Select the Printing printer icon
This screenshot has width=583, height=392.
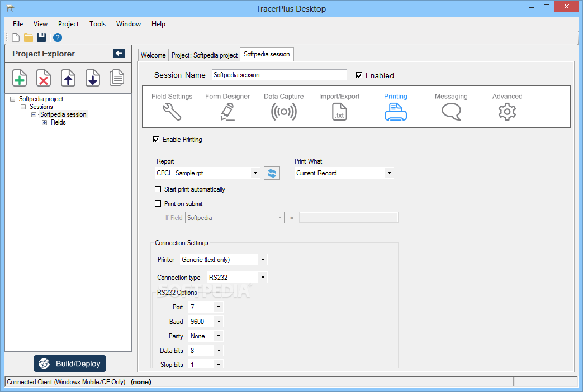click(x=396, y=112)
